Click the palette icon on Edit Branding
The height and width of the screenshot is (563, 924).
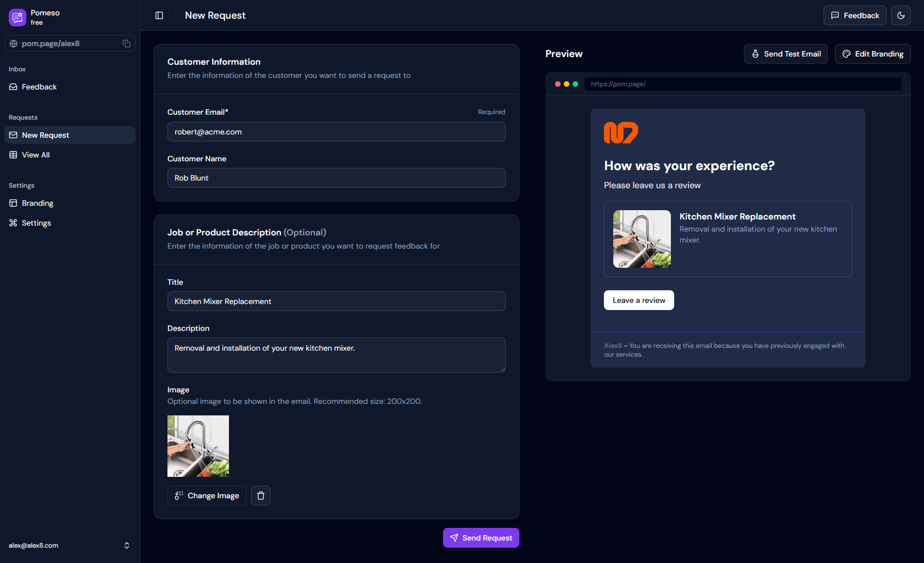pos(845,54)
